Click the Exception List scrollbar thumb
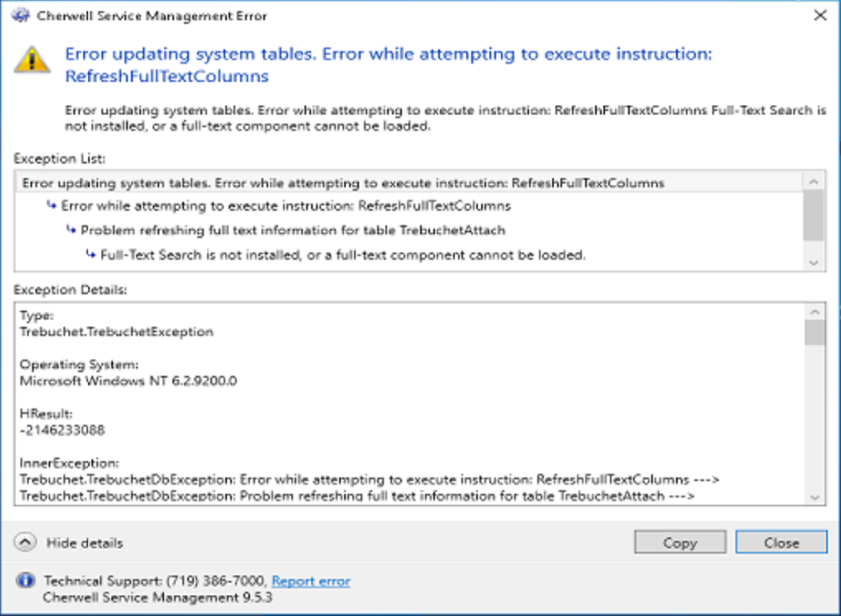 813,215
